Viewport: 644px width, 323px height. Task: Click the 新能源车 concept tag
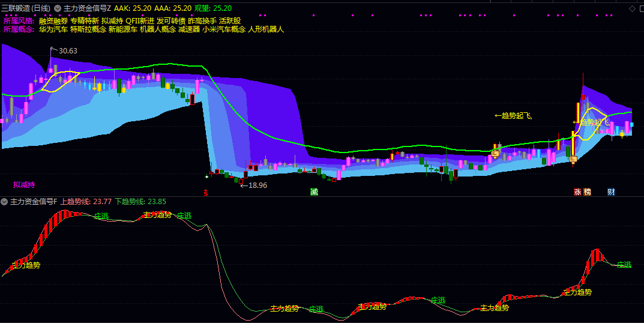click(123, 29)
